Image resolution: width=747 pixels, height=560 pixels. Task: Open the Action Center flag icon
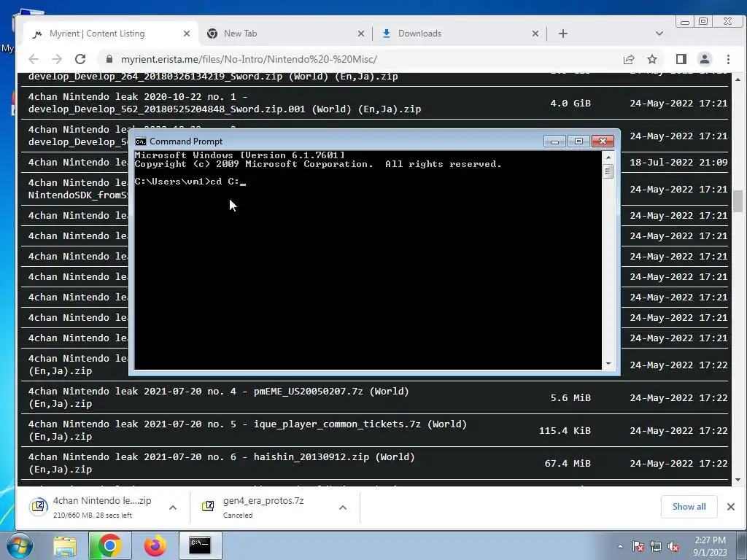tap(638, 546)
